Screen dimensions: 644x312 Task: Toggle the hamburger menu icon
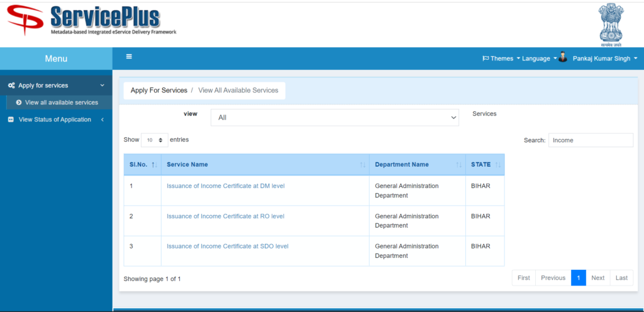pyautogui.click(x=129, y=57)
